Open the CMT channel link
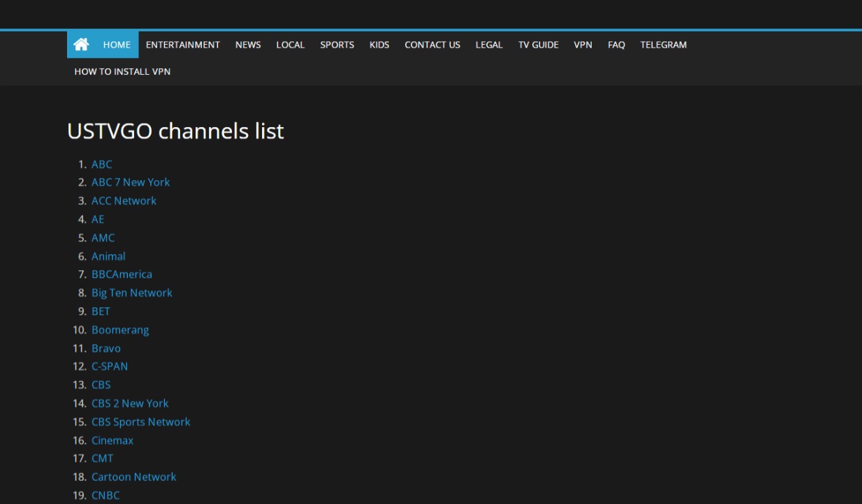This screenshot has height=504, width=862. click(102, 459)
